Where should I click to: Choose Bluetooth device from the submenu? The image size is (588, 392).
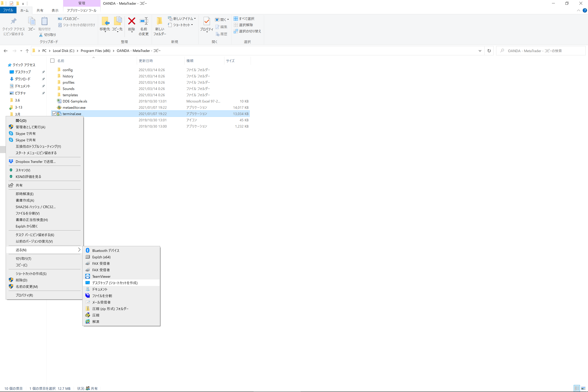[x=105, y=250]
